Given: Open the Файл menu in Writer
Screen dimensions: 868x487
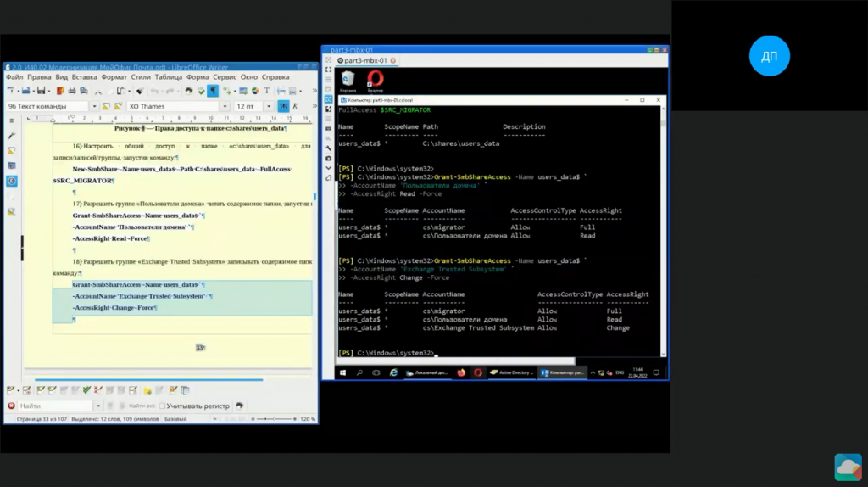Looking at the screenshot, I should point(14,77).
